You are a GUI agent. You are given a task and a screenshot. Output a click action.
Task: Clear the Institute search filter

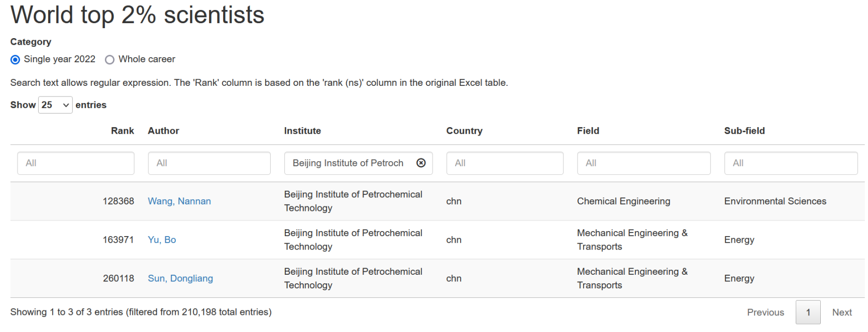421,163
